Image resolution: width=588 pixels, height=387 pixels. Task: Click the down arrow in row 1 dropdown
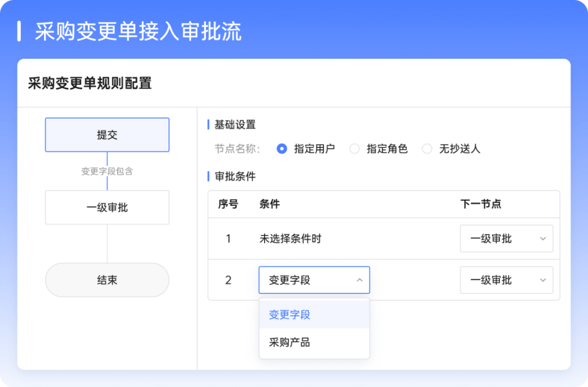pos(543,238)
